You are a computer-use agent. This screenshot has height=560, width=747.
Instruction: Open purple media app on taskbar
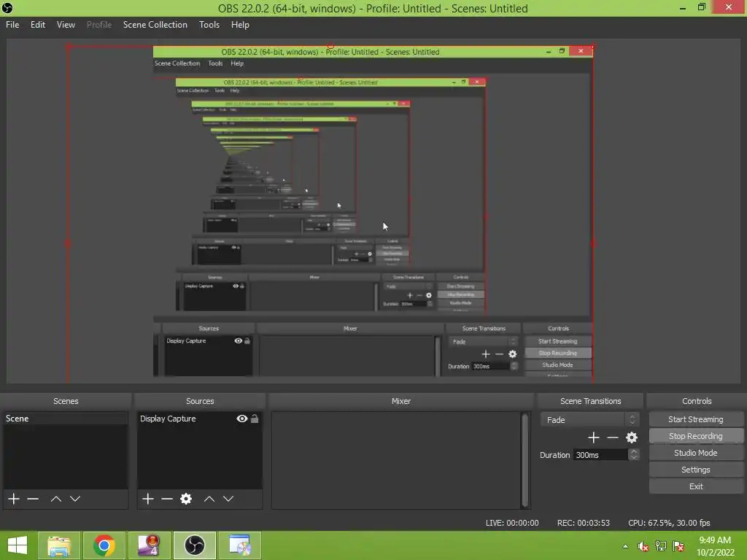pos(149,545)
